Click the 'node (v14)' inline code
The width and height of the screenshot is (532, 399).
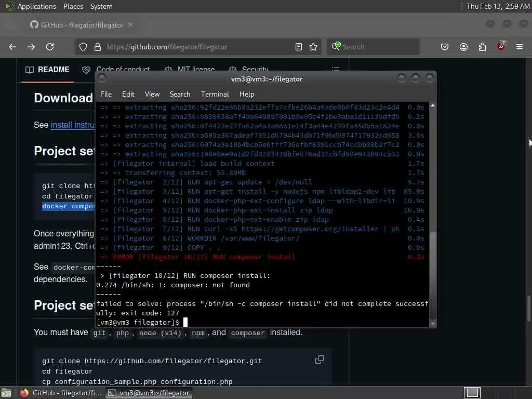click(x=160, y=333)
